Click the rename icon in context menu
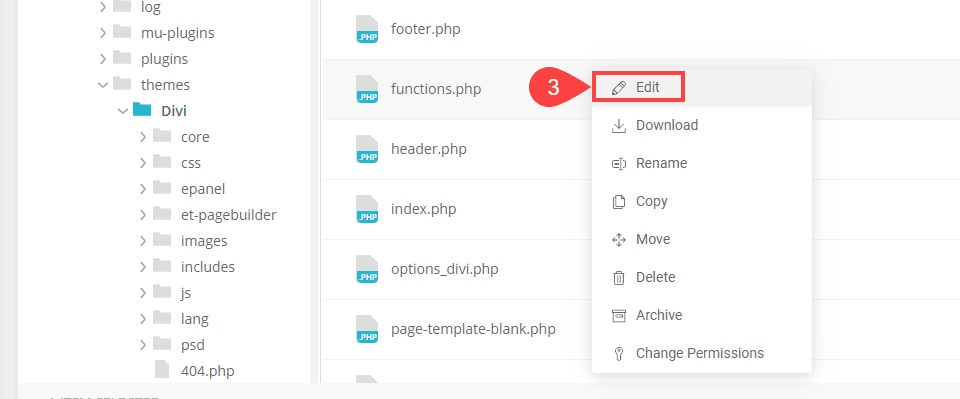This screenshot has height=399, width=960. coord(619,163)
